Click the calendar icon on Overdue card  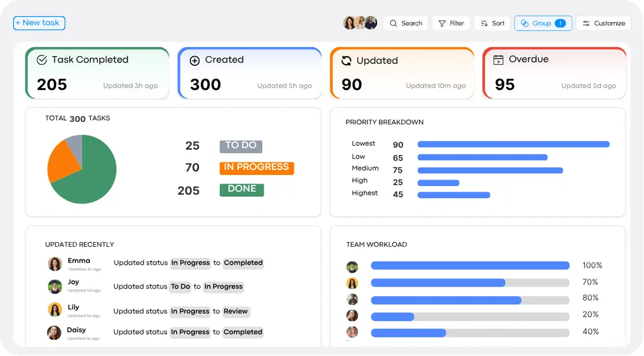click(x=498, y=60)
